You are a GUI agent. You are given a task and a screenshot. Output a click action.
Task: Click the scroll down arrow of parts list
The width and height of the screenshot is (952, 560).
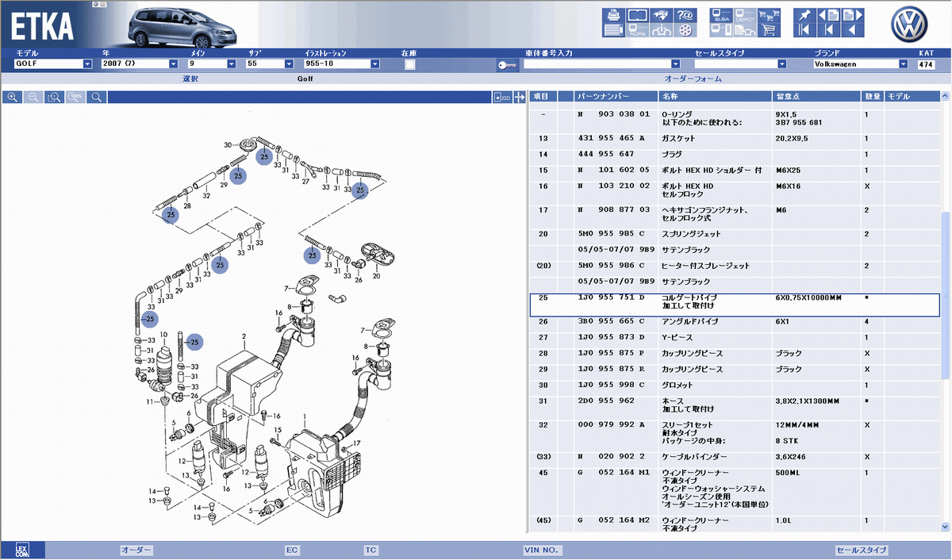(x=945, y=526)
